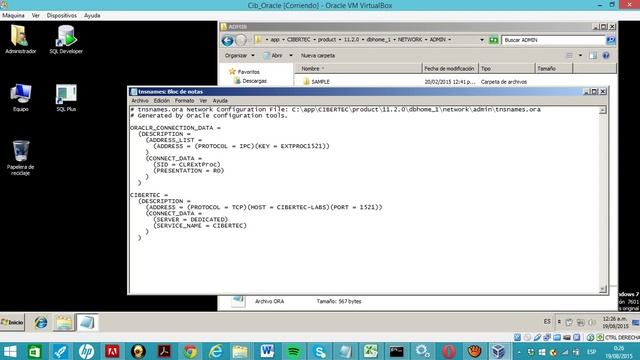Open HP app in host taskbar

(86, 351)
